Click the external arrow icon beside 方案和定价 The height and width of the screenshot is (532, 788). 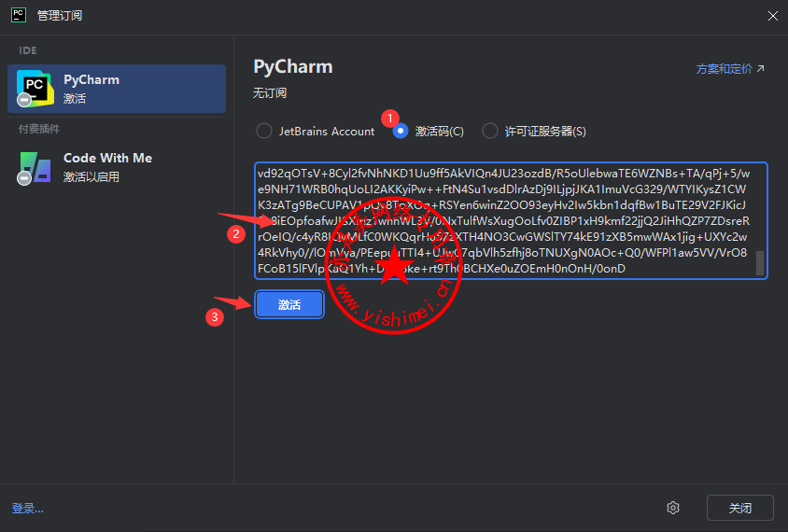point(760,69)
